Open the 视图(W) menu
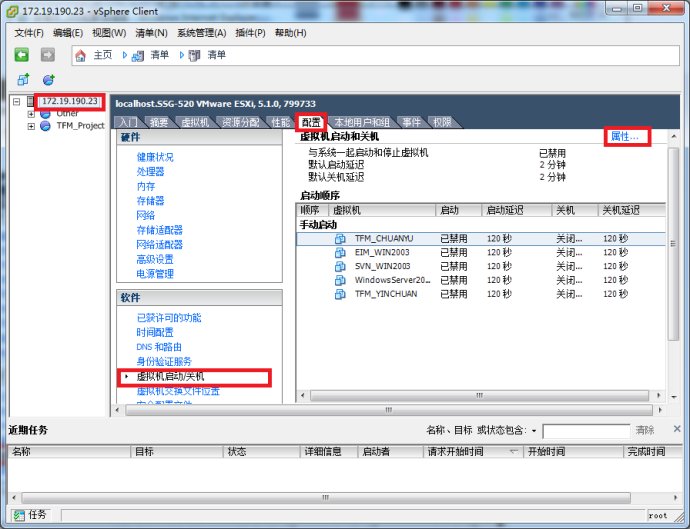The height and width of the screenshot is (529, 690). click(109, 33)
